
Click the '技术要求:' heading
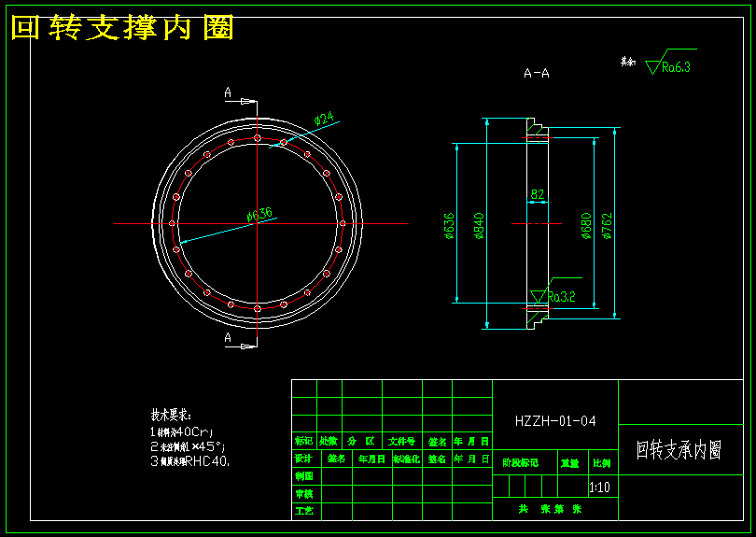171,415
